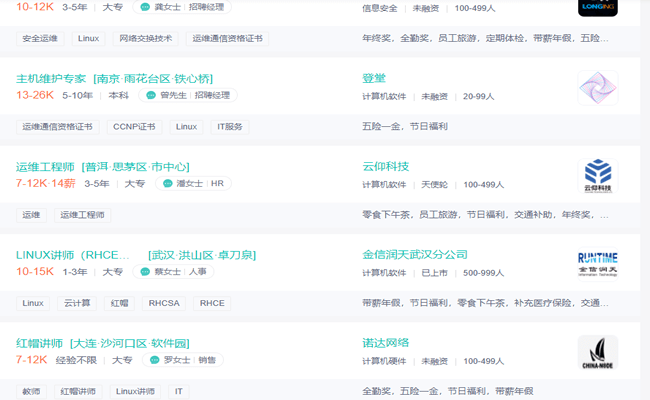650x400 pixels.
Task: Click 20-99人 company size
Action: point(478,97)
